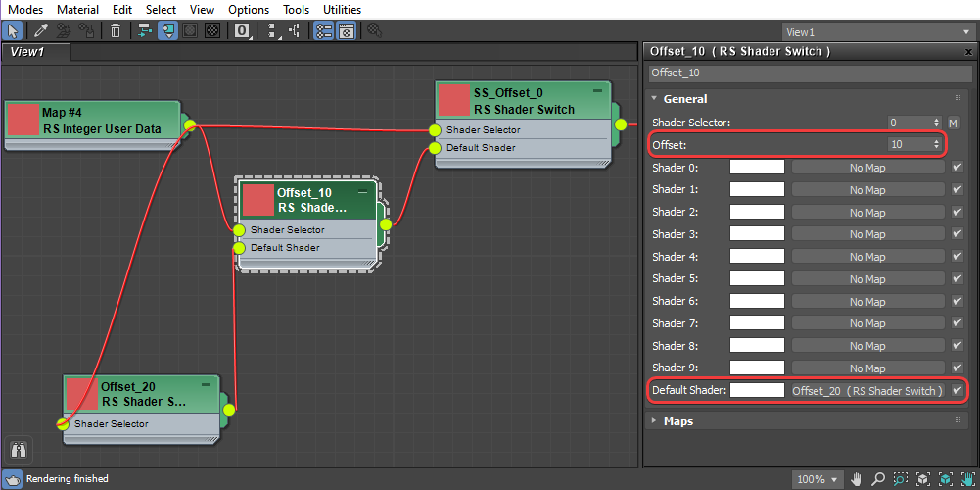Uncheck the Shader 7 checkbox
The image size is (980, 490).
pos(957,323)
